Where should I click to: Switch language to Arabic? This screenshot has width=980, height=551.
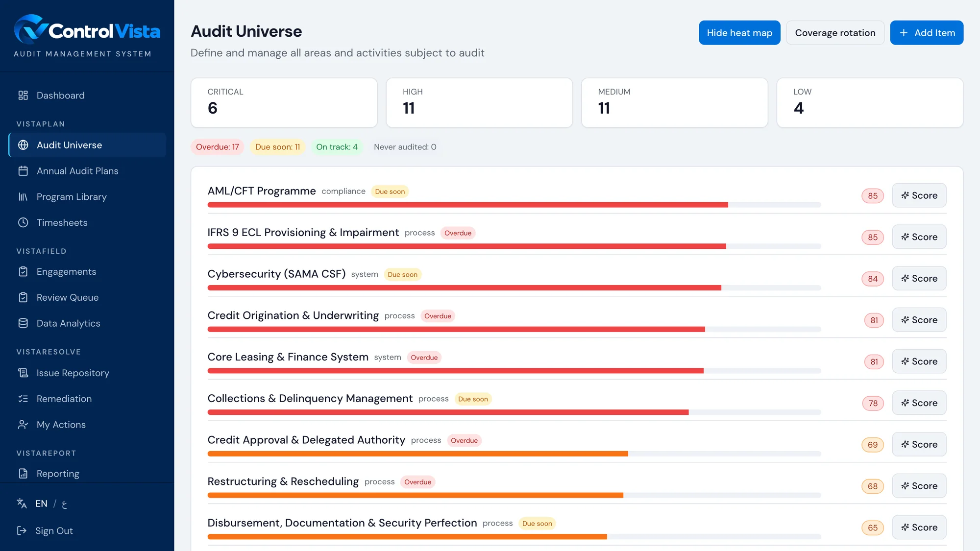click(64, 504)
